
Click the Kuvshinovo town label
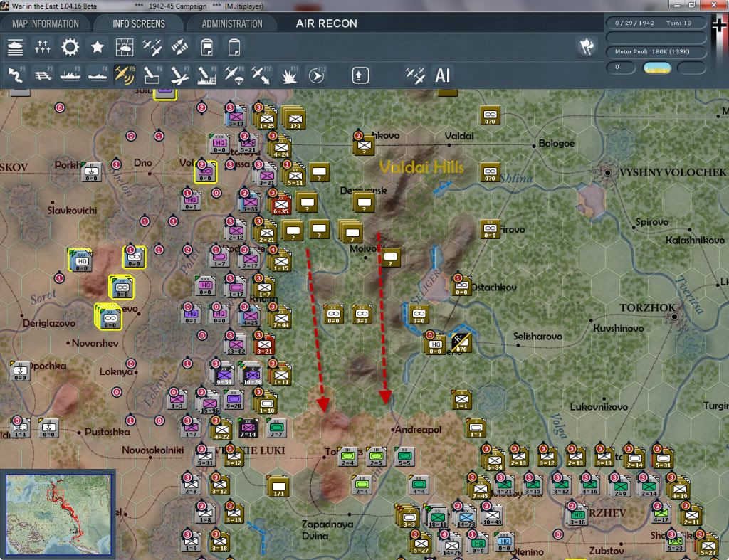click(x=619, y=329)
